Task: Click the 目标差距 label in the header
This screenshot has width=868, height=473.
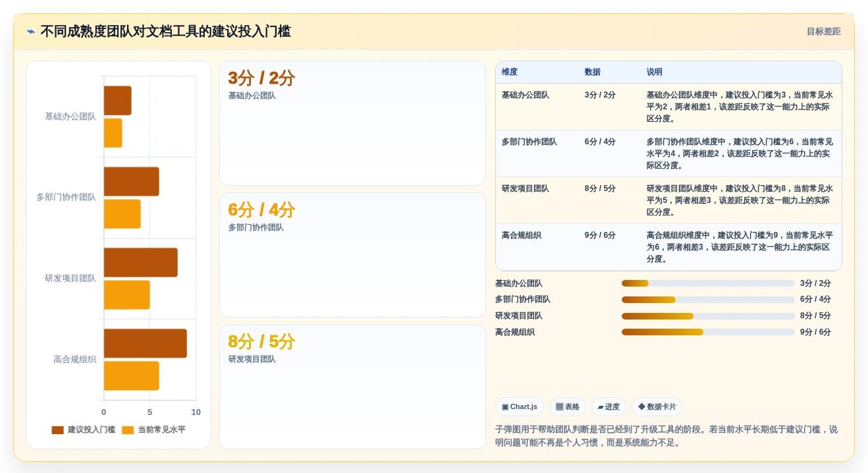Action: click(x=823, y=32)
